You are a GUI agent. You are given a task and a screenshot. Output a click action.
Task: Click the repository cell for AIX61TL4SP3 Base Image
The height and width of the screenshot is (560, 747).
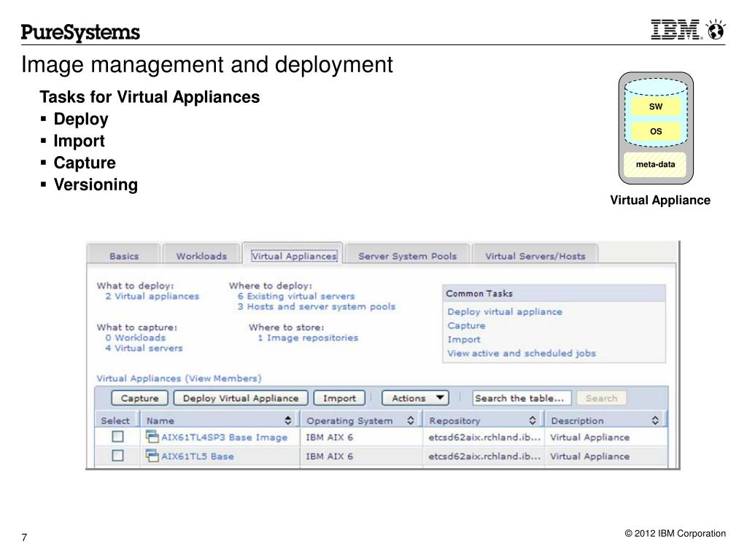coord(484,437)
